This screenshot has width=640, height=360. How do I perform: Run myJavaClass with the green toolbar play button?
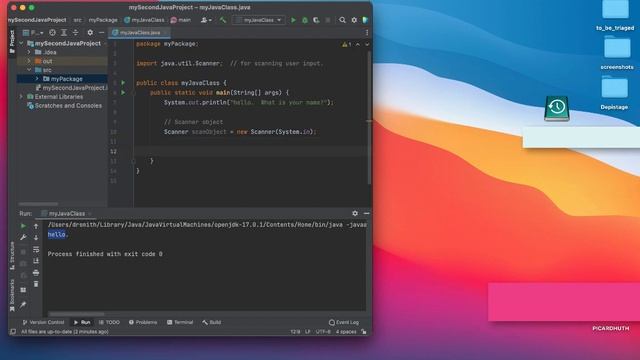(x=293, y=20)
